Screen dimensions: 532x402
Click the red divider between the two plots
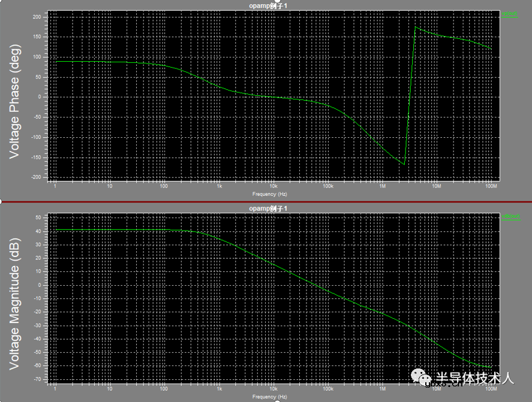pos(266,201)
